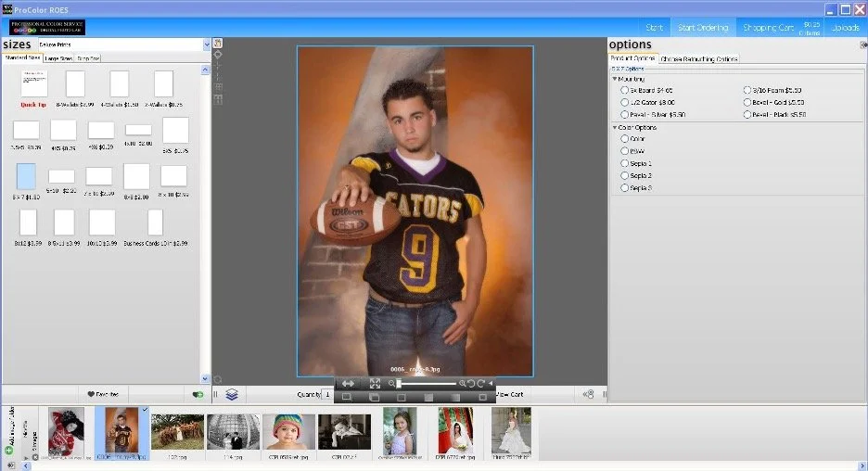Select Bevel - Black $5.50 mounting

747,114
